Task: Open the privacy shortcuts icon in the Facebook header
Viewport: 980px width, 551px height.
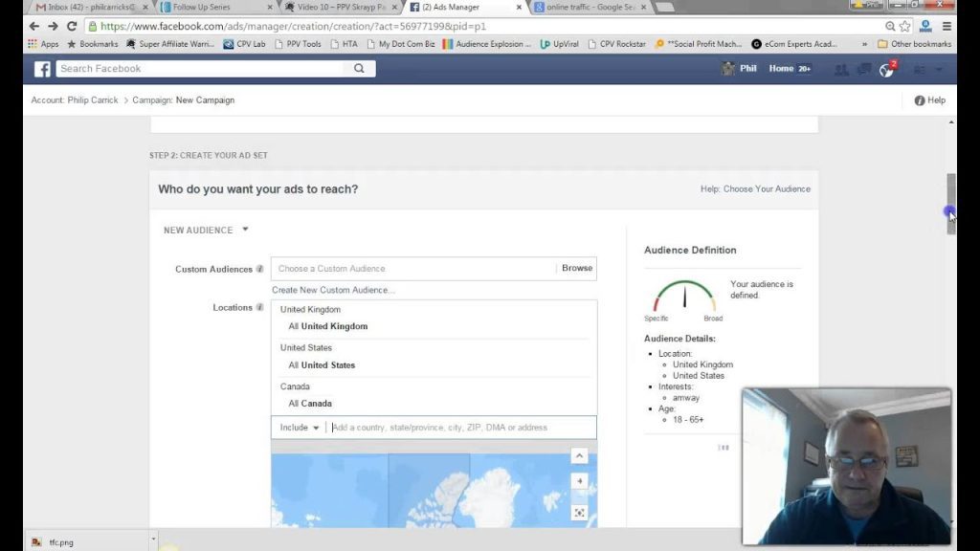Action: [x=919, y=69]
